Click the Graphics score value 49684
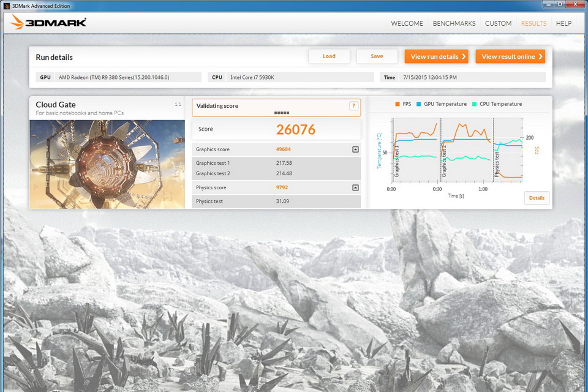588x392 pixels. [284, 149]
